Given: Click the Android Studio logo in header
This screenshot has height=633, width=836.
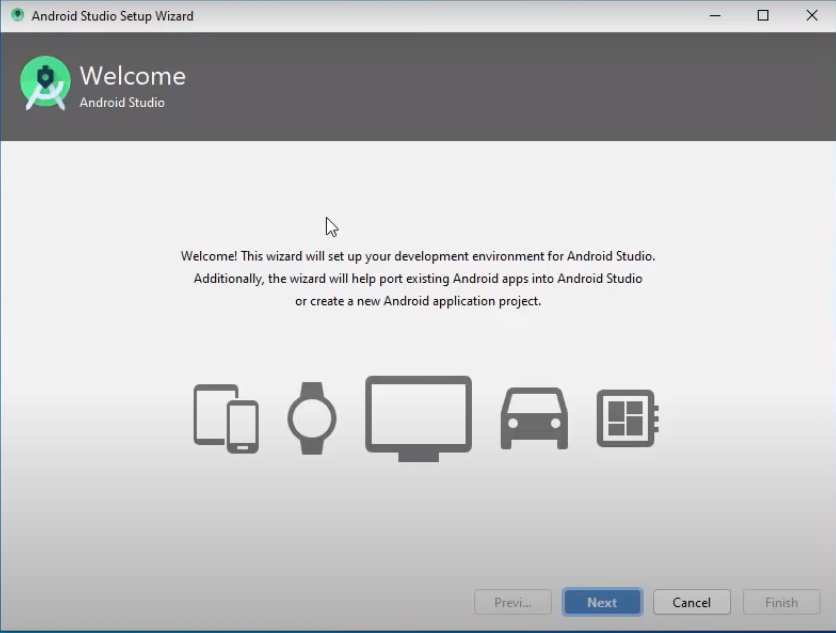Looking at the screenshot, I should click(x=45, y=83).
